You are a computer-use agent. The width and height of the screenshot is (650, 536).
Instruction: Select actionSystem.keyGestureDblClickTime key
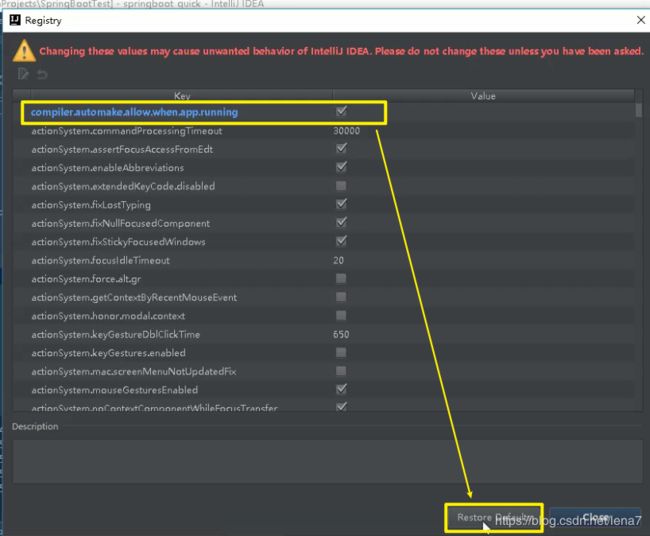coord(116,335)
